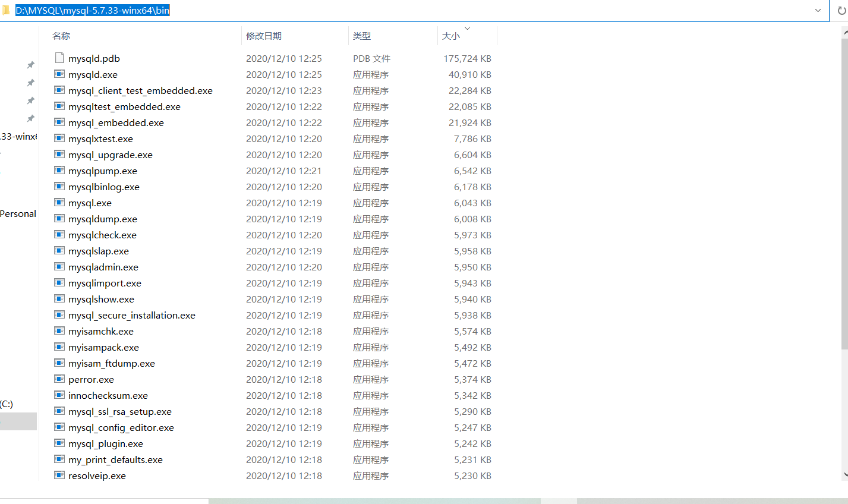This screenshot has height=504, width=848.
Task: Click the innochecksum.exe file icon
Action: [59, 395]
